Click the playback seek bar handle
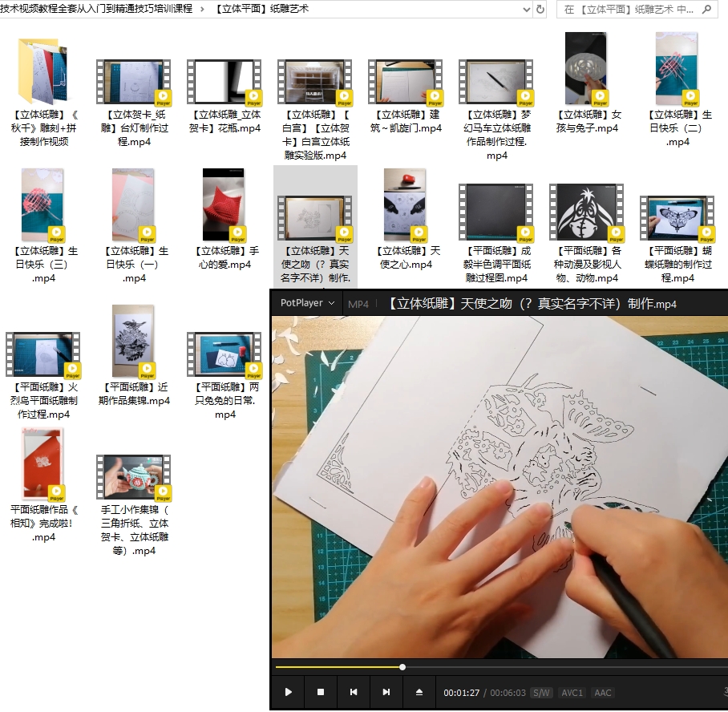Image resolution: width=728 pixels, height=712 pixels. [402, 667]
